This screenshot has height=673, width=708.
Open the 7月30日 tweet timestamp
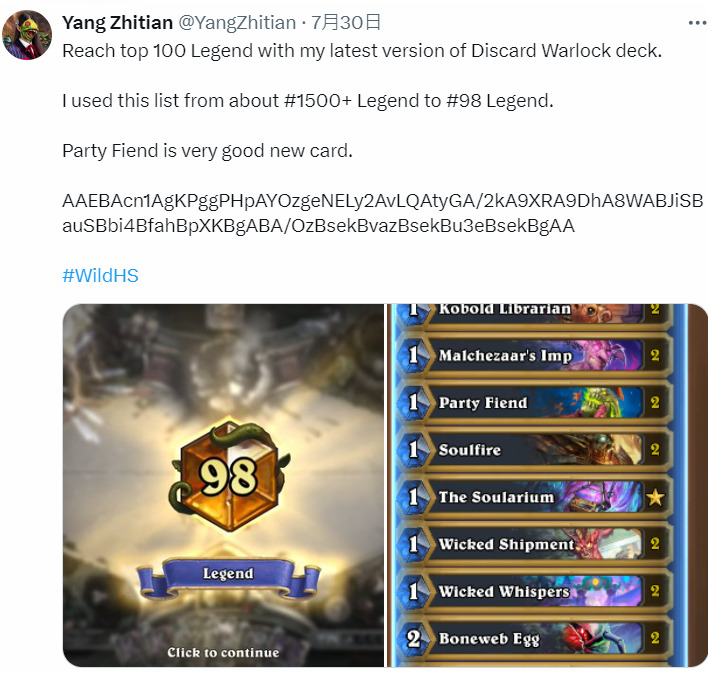point(346,22)
